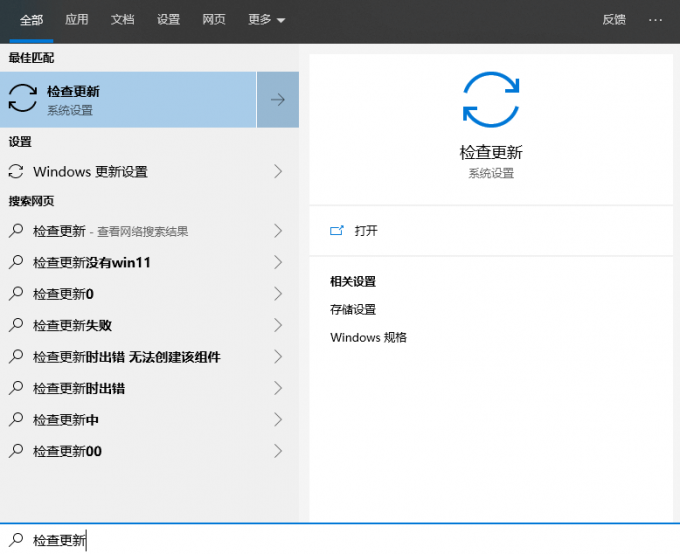
Task: Click the search icon beside 检查更新没有win11
Action: coord(16,263)
